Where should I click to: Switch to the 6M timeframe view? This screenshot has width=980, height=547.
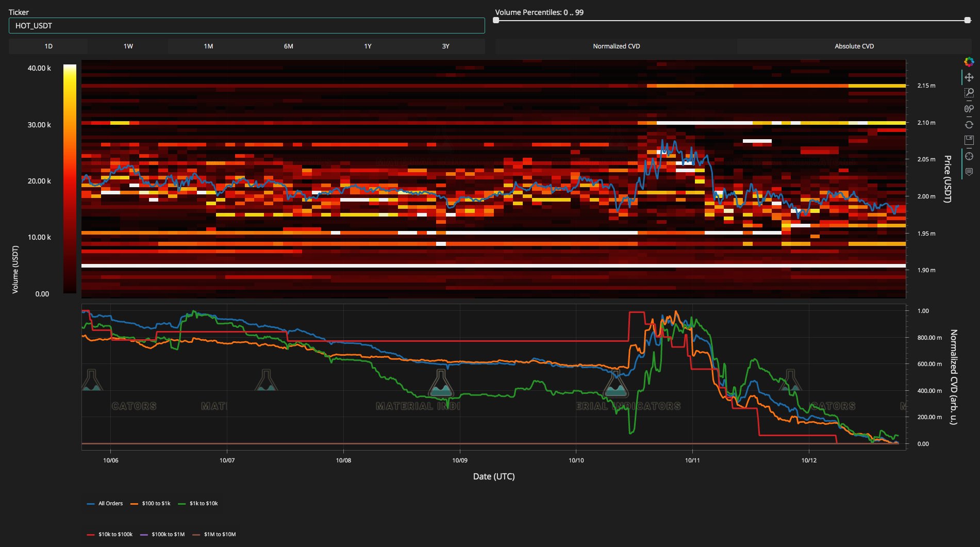click(x=288, y=46)
